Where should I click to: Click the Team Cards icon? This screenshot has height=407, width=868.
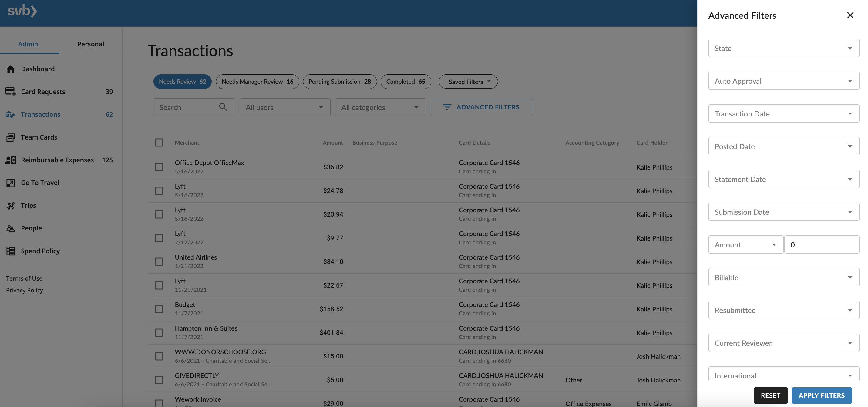10,137
